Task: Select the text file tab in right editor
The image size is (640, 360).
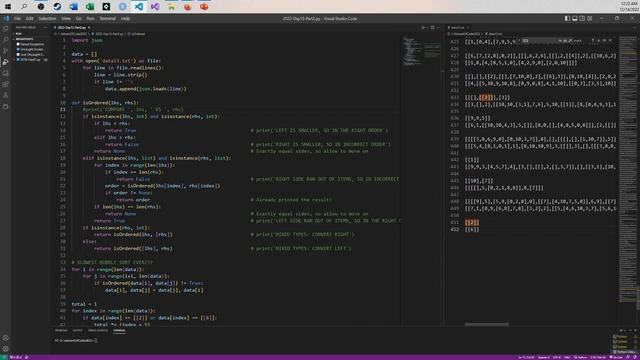Action: coord(458,28)
